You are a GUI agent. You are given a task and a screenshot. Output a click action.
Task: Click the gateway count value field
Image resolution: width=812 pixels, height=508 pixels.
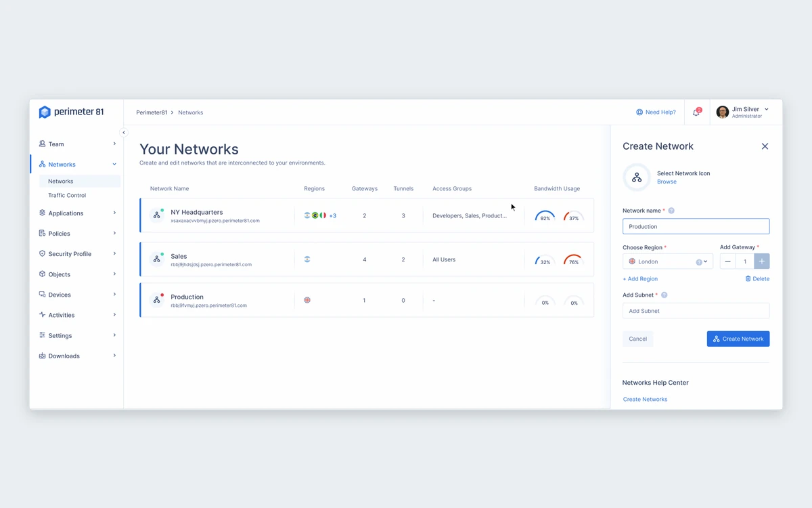click(x=745, y=261)
